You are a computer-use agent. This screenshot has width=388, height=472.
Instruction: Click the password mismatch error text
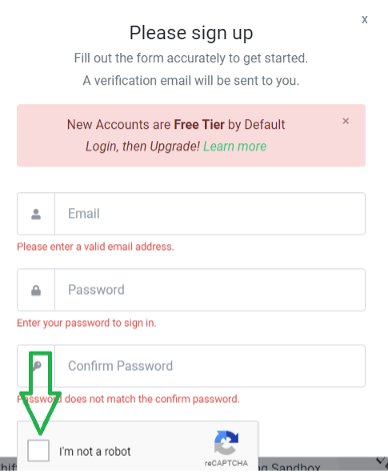click(x=128, y=399)
